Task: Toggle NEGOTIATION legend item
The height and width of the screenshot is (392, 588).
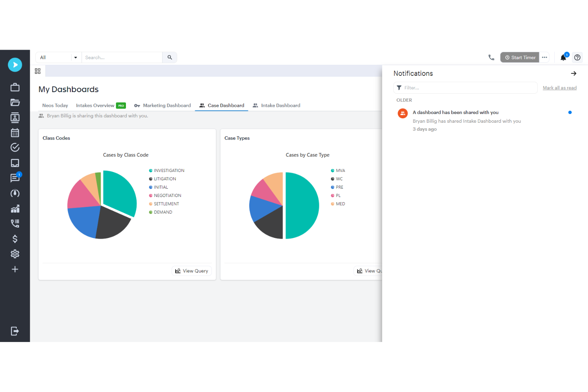Action: click(165, 196)
